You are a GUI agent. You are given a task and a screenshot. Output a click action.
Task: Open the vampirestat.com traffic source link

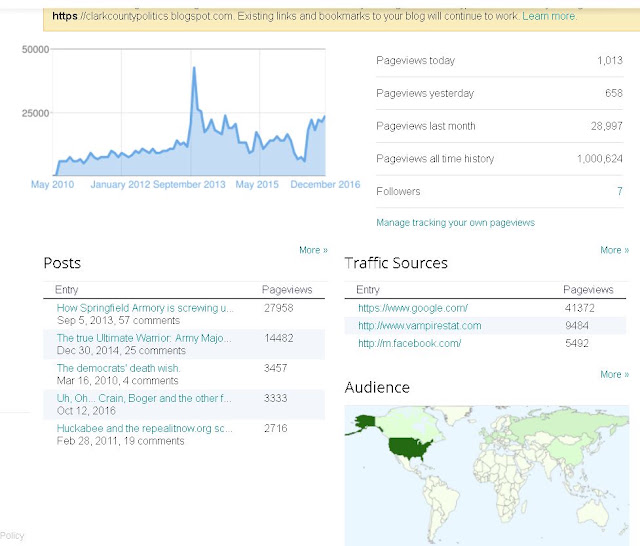[420, 326]
